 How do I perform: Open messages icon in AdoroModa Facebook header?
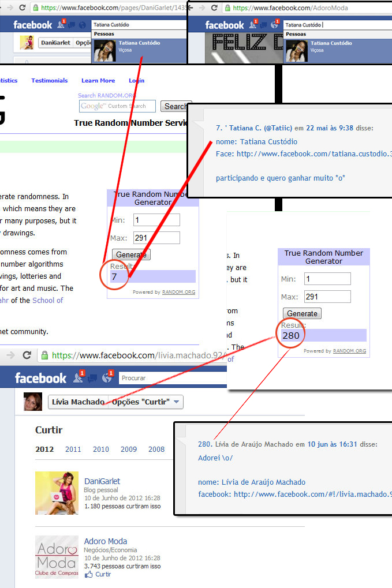click(263, 25)
